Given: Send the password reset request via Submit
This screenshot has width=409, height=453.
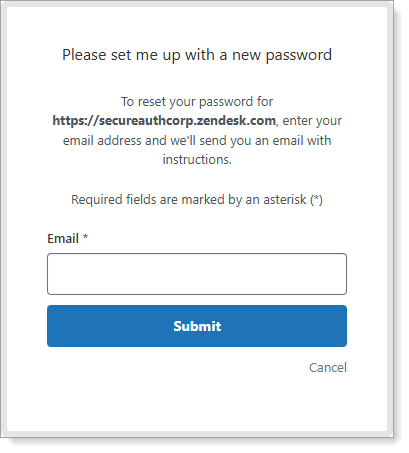Looking at the screenshot, I should click(197, 326).
